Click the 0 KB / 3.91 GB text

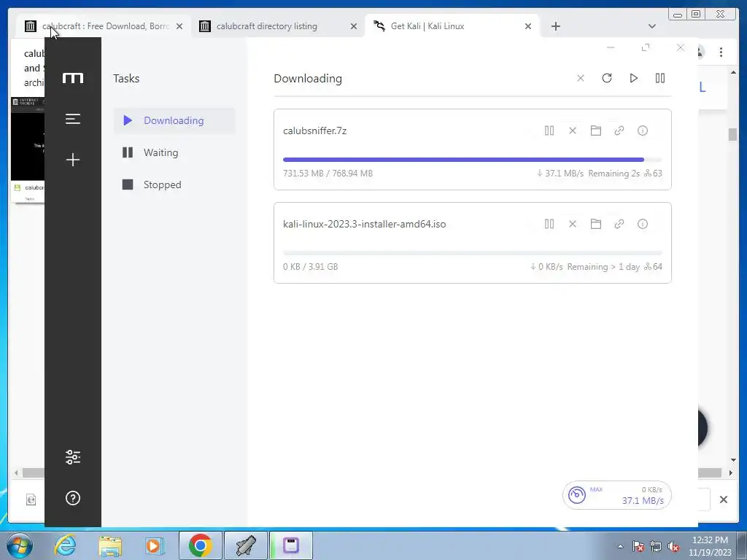311,267
